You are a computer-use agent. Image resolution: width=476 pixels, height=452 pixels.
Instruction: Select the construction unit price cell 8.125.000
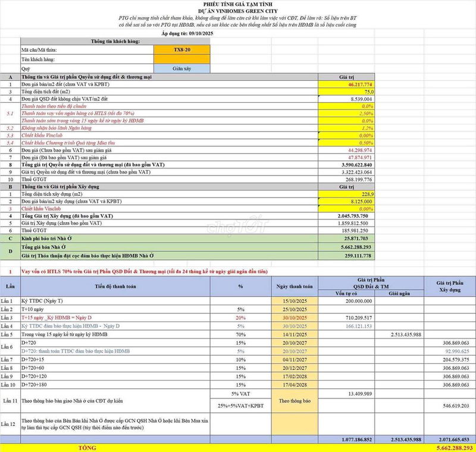(x=347, y=200)
